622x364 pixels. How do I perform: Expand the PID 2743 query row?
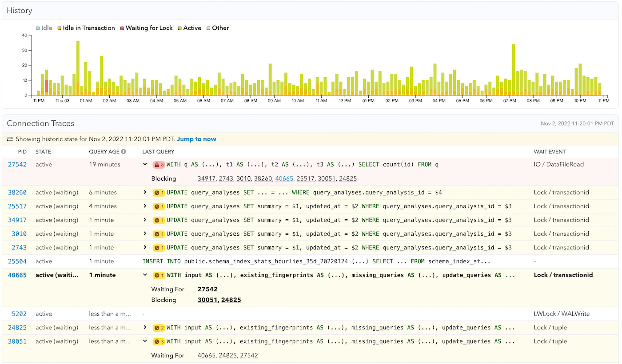point(145,248)
